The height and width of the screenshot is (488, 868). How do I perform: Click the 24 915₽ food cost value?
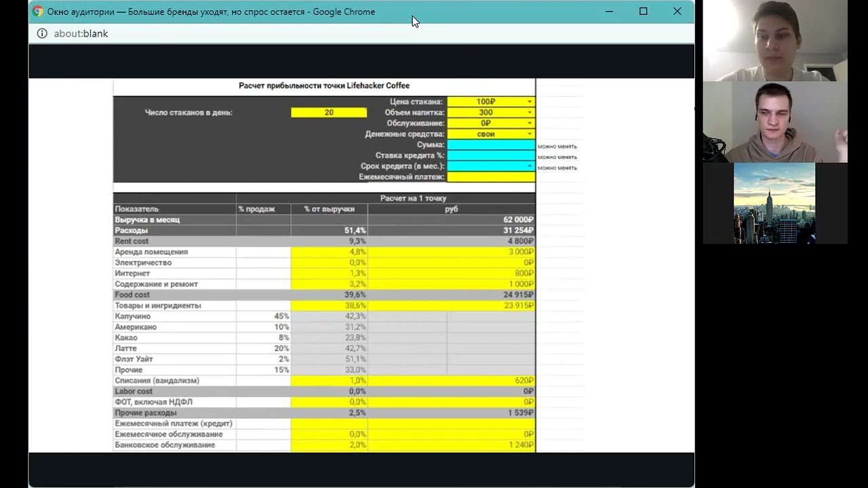click(x=518, y=295)
